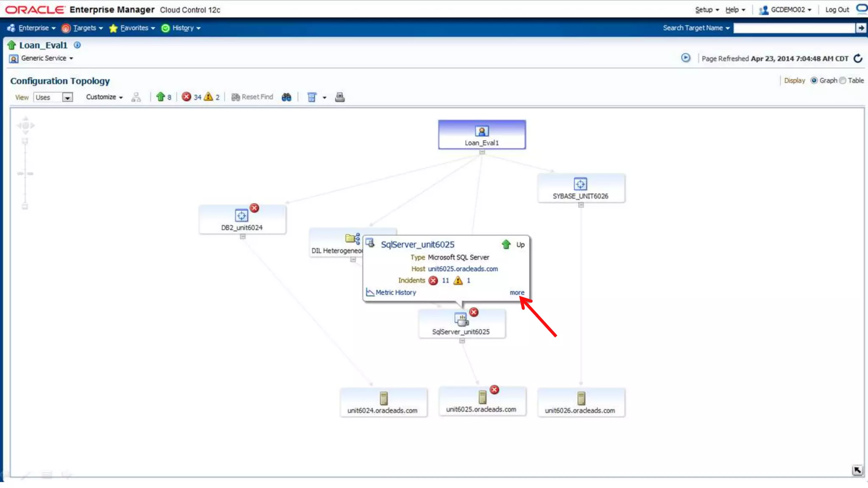The width and height of the screenshot is (868, 488).
Task: Open the Customize dropdown menu
Action: [x=104, y=97]
